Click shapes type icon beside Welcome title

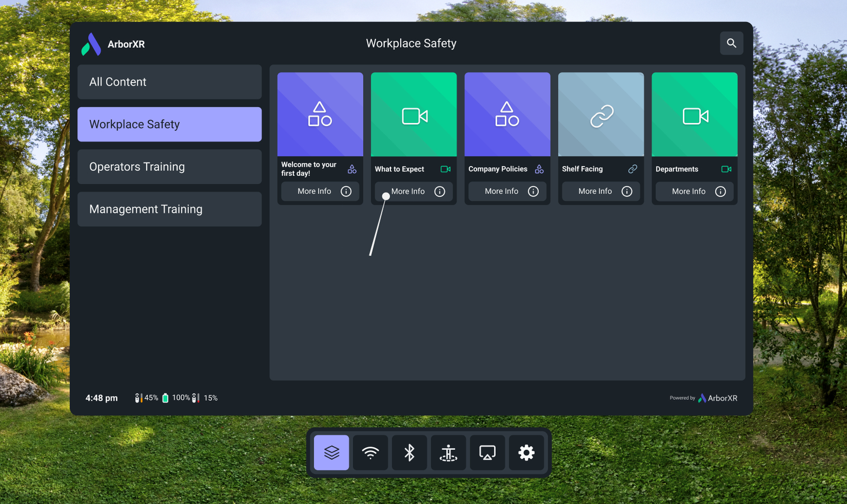(352, 169)
